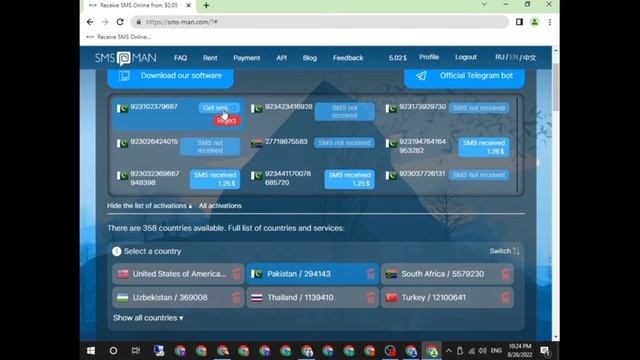The image size is (640, 360).
Task: Expand Show all countries
Action: [x=148, y=318]
